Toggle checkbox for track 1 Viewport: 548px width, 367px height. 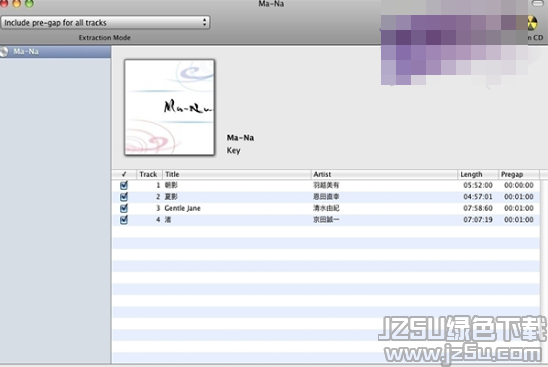point(124,185)
